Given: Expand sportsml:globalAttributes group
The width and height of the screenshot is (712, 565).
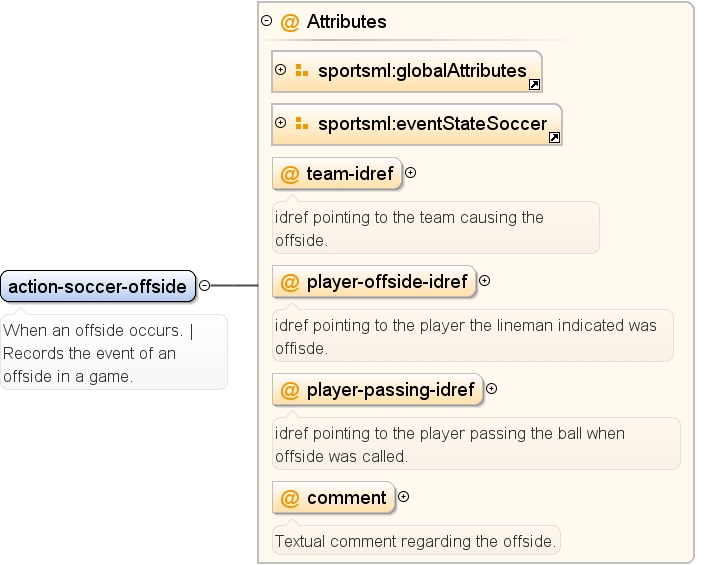Looking at the screenshot, I should pyautogui.click(x=281, y=69).
